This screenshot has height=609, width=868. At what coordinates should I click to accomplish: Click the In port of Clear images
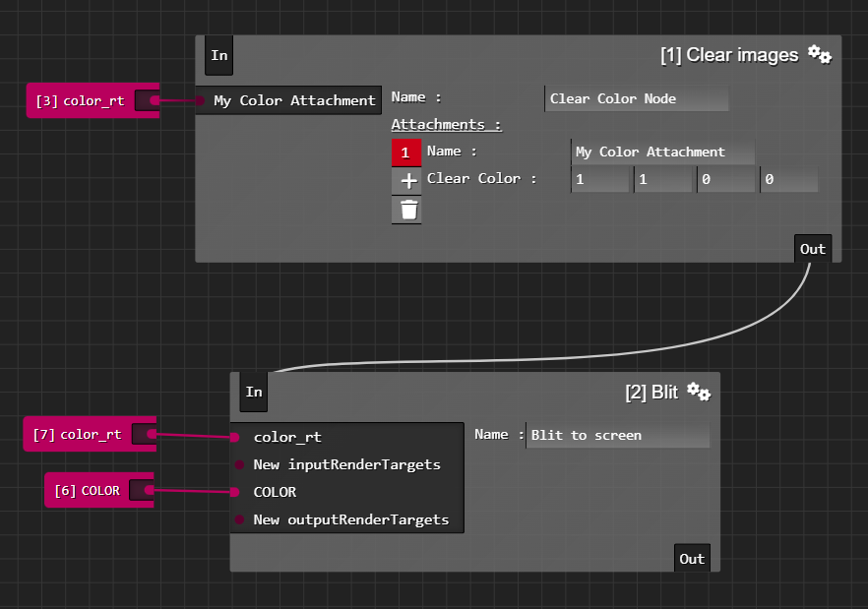pyautogui.click(x=219, y=55)
